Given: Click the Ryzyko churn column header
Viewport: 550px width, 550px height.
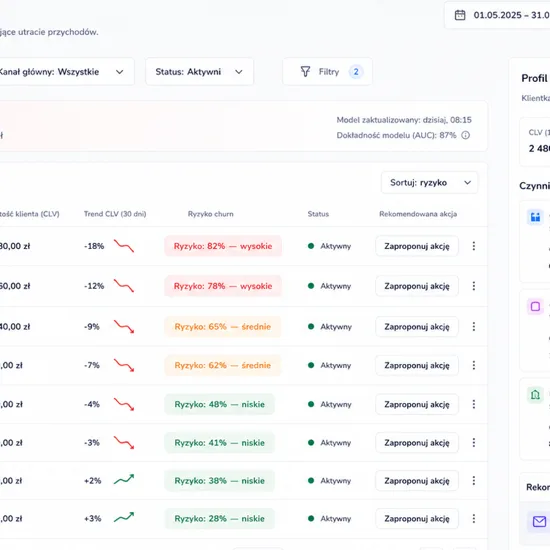Looking at the screenshot, I should [210, 214].
